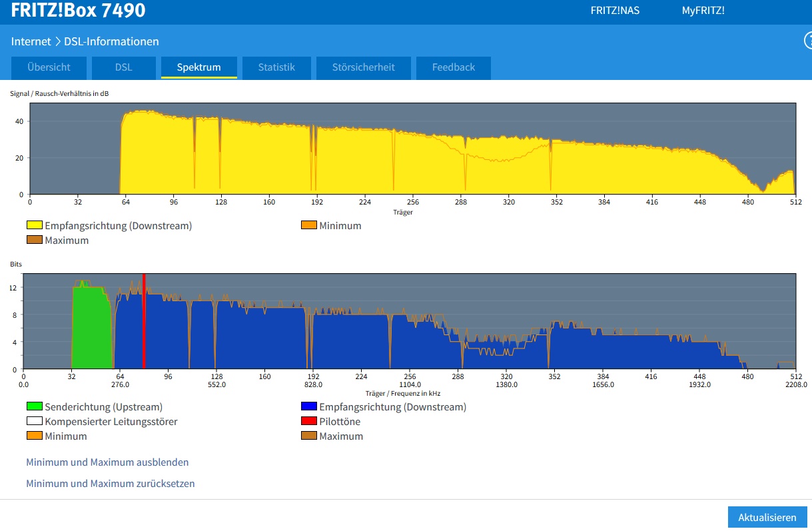Click the Internet breadcrumb link

pyautogui.click(x=31, y=41)
